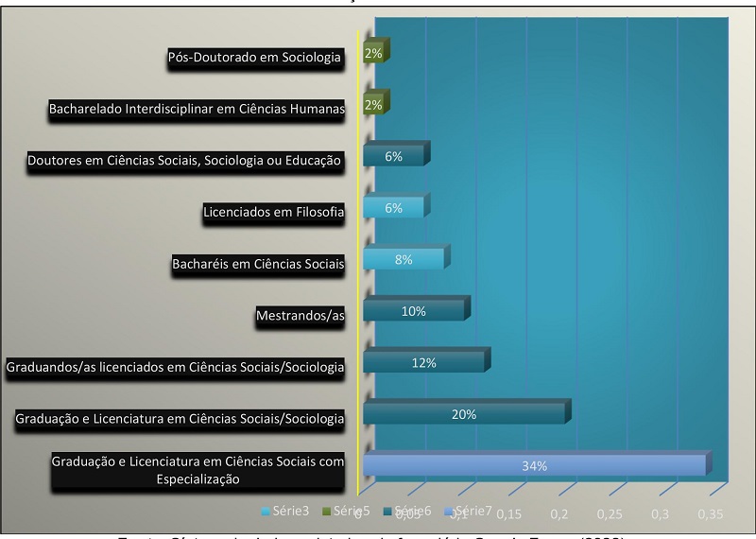
Task: Select the Série6 legend entry
Action: [x=418, y=512]
